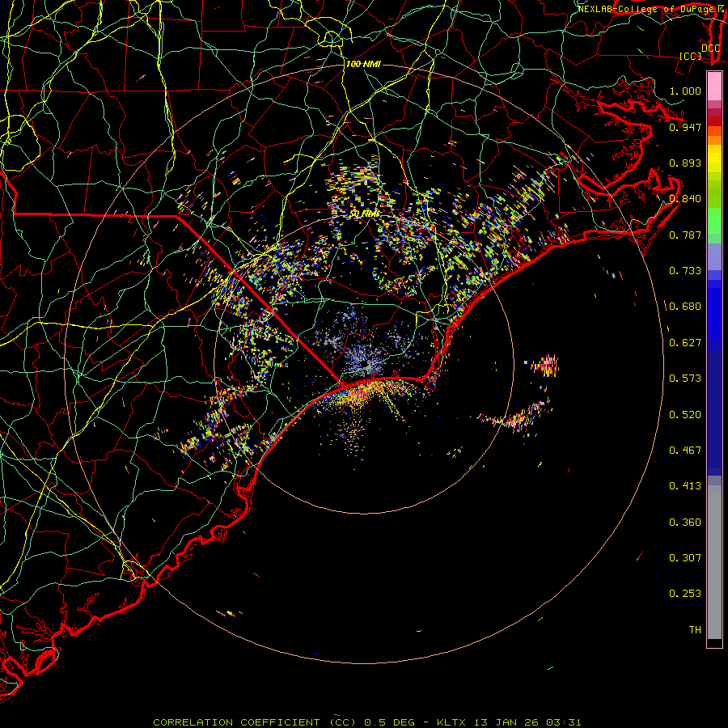Click the 0.787 value on color scale
728x728 pixels.
click(685, 235)
